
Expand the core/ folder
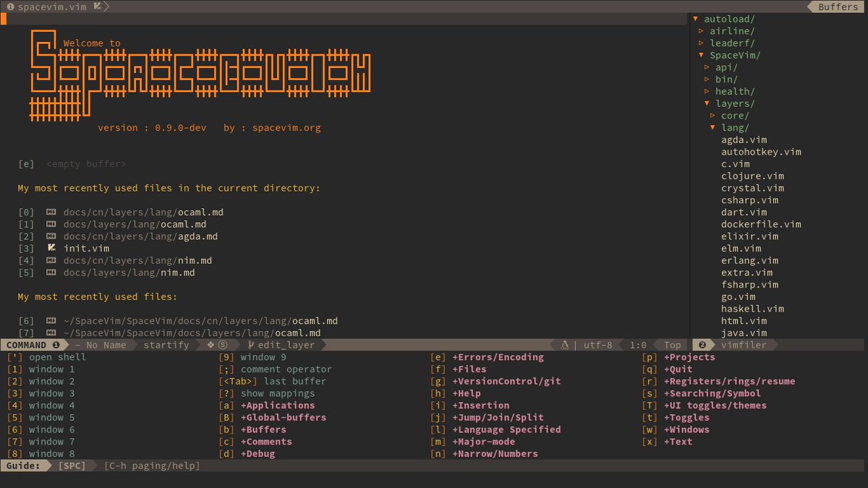(712, 116)
